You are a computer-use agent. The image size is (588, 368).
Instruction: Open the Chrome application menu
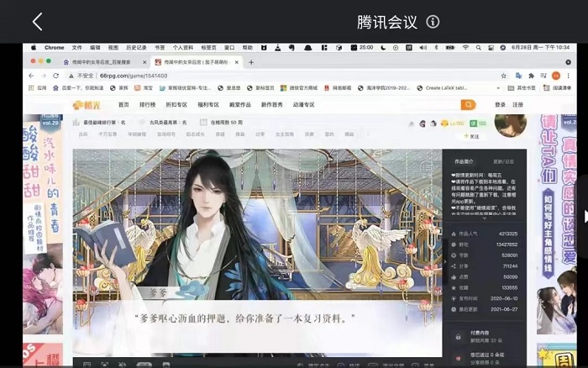tap(54, 48)
